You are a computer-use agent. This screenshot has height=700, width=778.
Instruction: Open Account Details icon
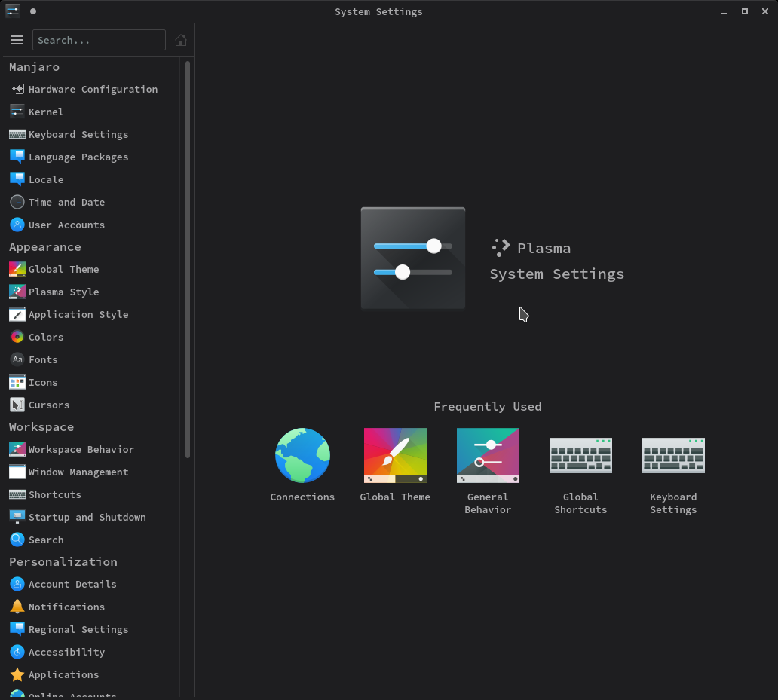17,584
